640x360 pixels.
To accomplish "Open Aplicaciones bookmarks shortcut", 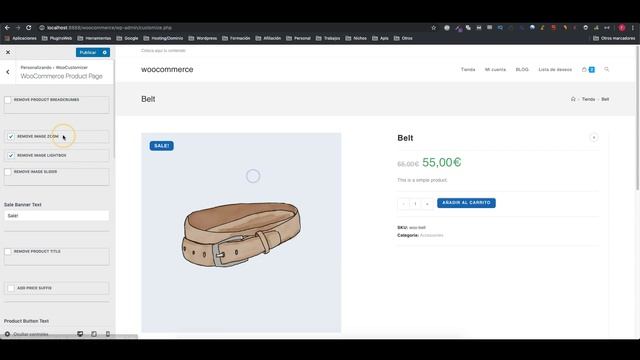I will click(20, 38).
